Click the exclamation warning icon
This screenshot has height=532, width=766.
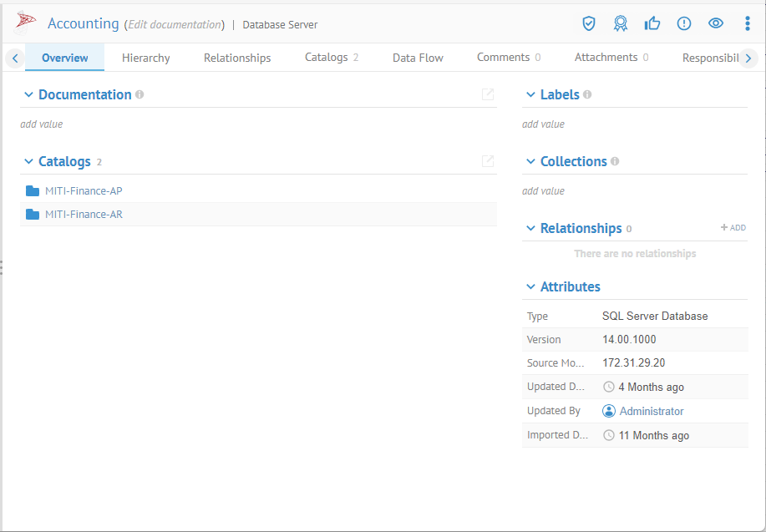point(684,23)
